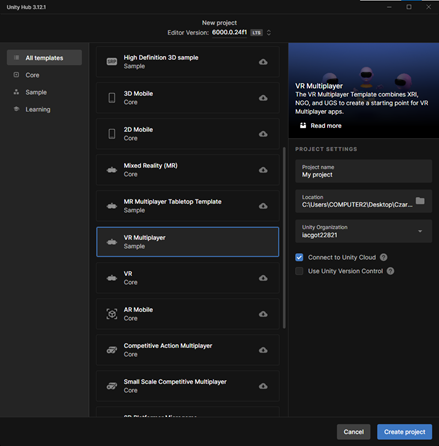This screenshot has height=446, width=439.
Task: Click the VR Multiplayer preview banner image
Action: 363,90
